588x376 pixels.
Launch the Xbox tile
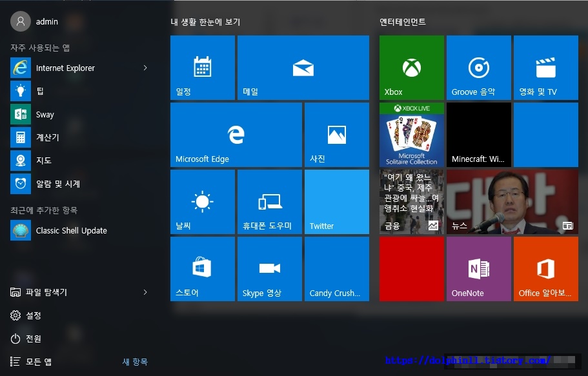tap(412, 68)
